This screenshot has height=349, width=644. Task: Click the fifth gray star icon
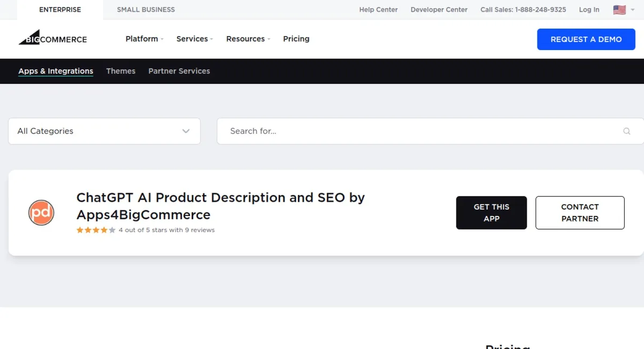(x=111, y=230)
